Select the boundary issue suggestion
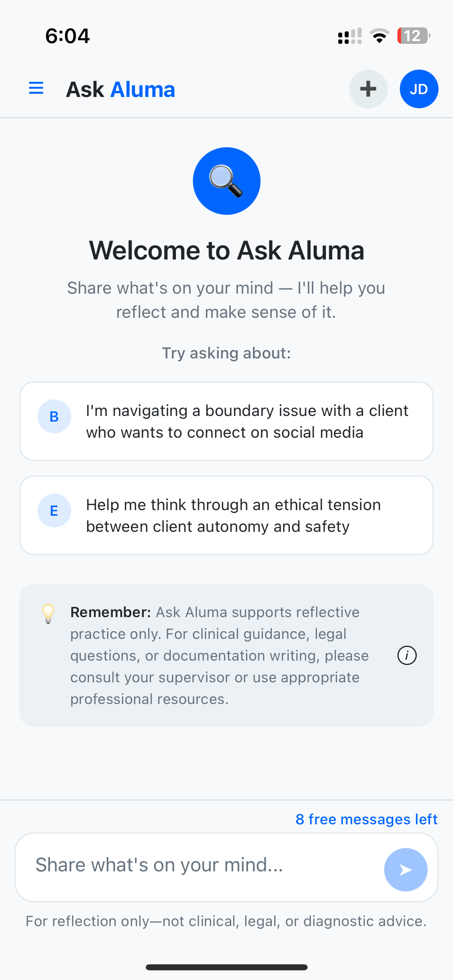This screenshot has width=453, height=980. click(x=247, y=421)
